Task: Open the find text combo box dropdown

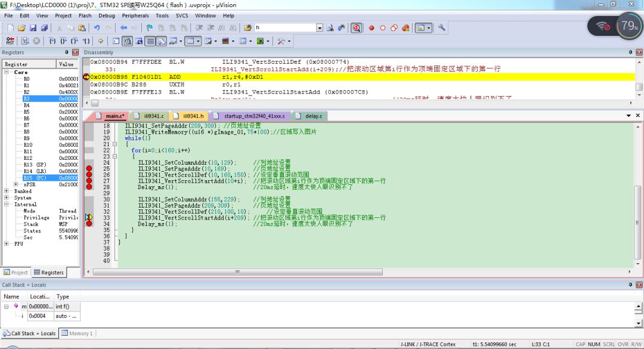Action: pyautogui.click(x=319, y=27)
